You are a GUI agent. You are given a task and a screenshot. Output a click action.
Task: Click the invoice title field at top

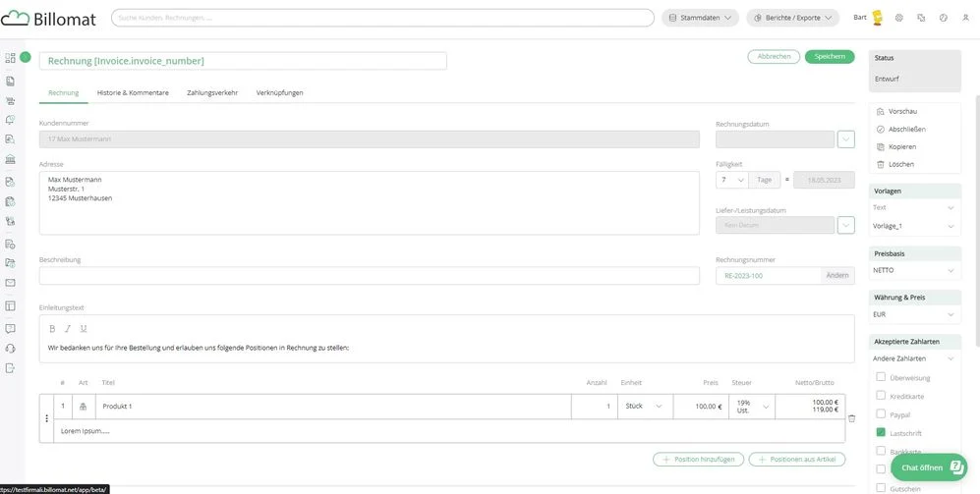pos(243,61)
